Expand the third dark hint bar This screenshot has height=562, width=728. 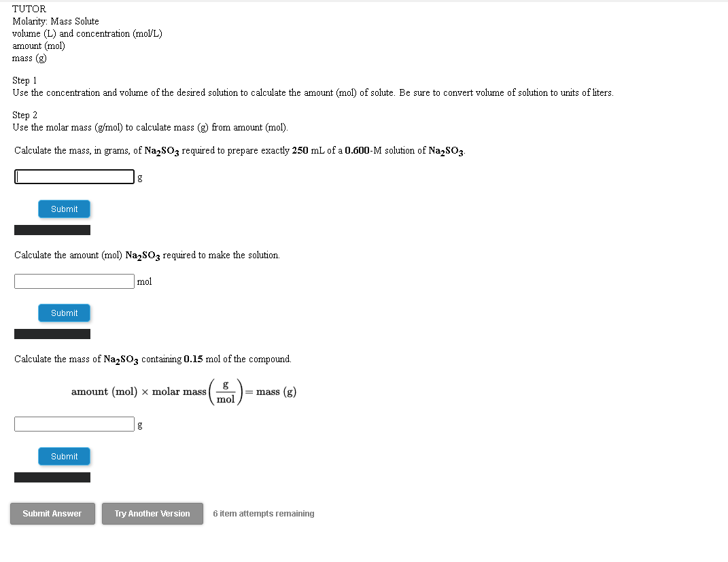tap(52, 477)
